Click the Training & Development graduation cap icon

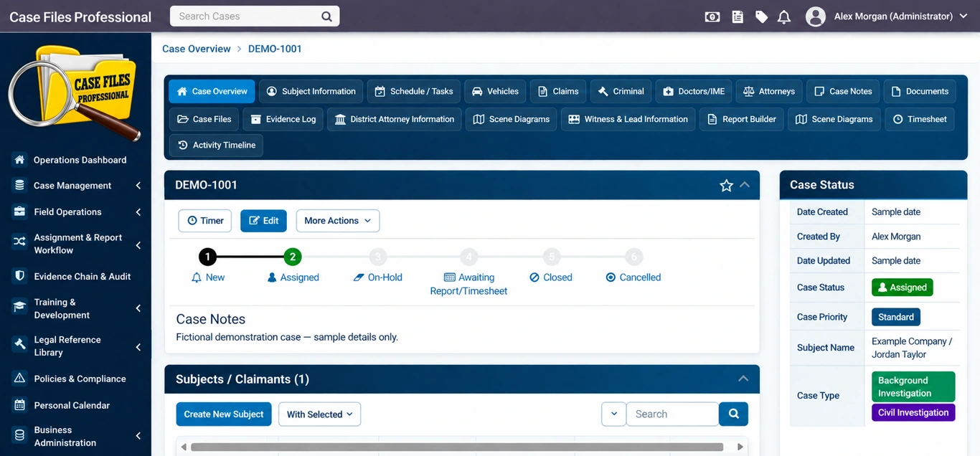coord(20,307)
